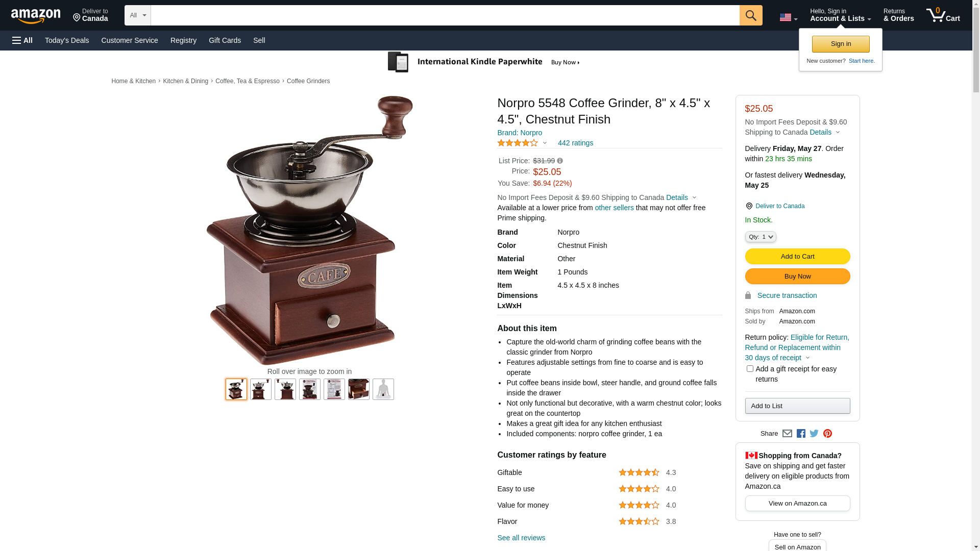Open Gift Cards navigation item
Viewport: 980px width, 551px height.
[x=225, y=40]
